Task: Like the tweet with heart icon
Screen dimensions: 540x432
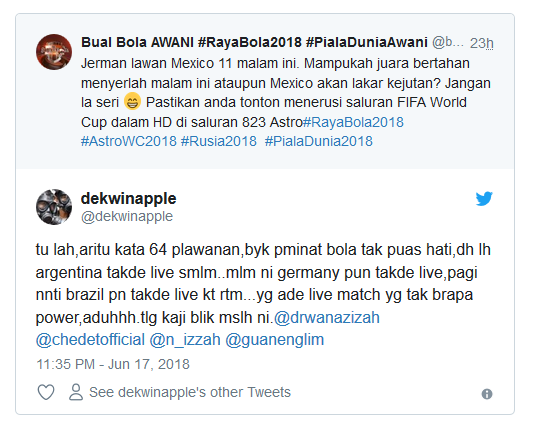Action: tap(46, 392)
